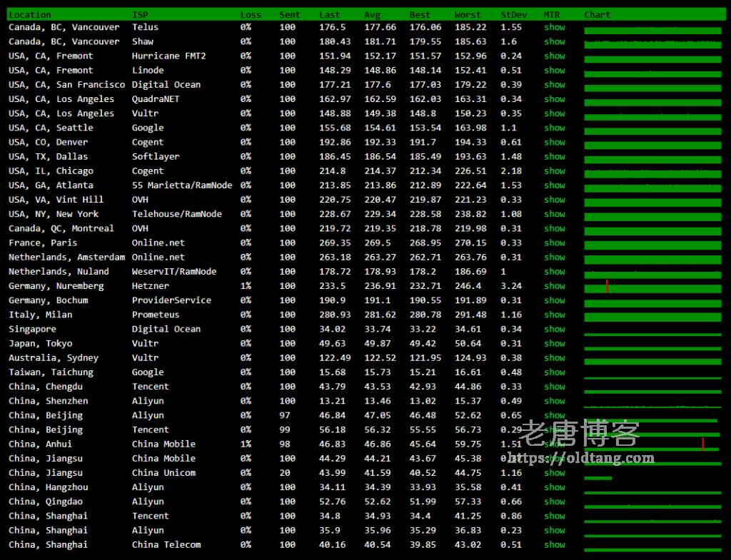Click the Loss column header
731x560 pixels.
tap(251, 14)
